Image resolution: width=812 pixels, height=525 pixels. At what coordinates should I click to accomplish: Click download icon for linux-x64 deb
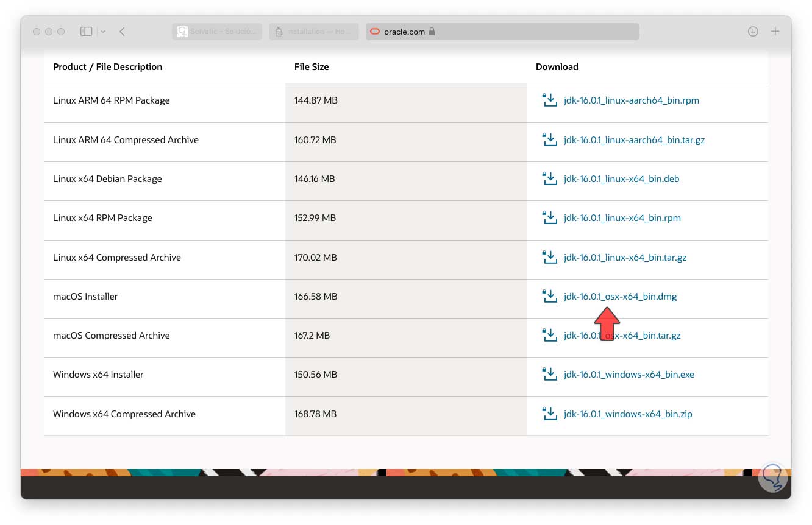[550, 178]
